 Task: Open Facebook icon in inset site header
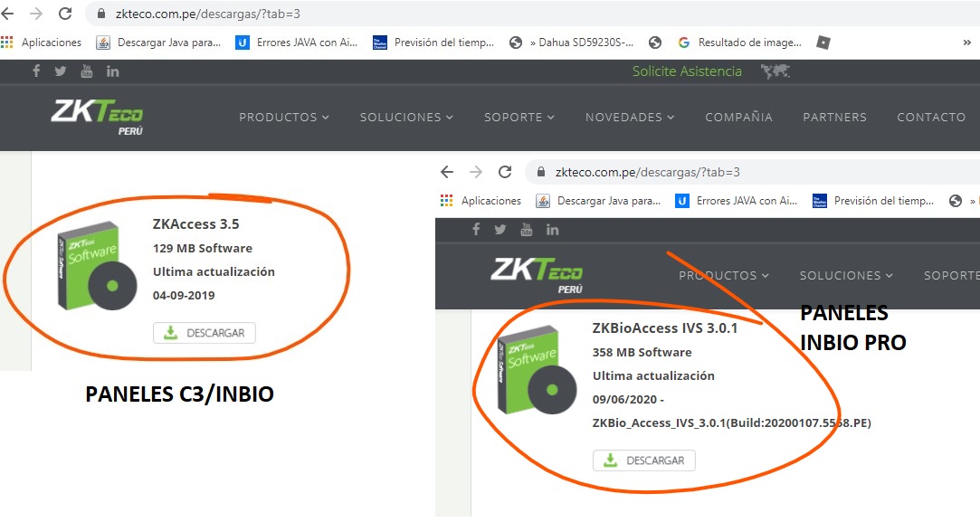click(x=476, y=230)
